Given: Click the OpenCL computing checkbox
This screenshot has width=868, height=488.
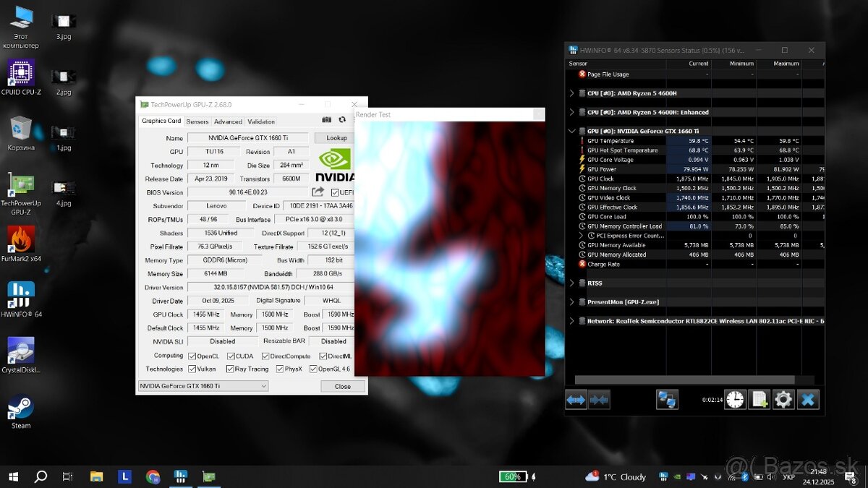Looking at the screenshot, I should tap(192, 355).
